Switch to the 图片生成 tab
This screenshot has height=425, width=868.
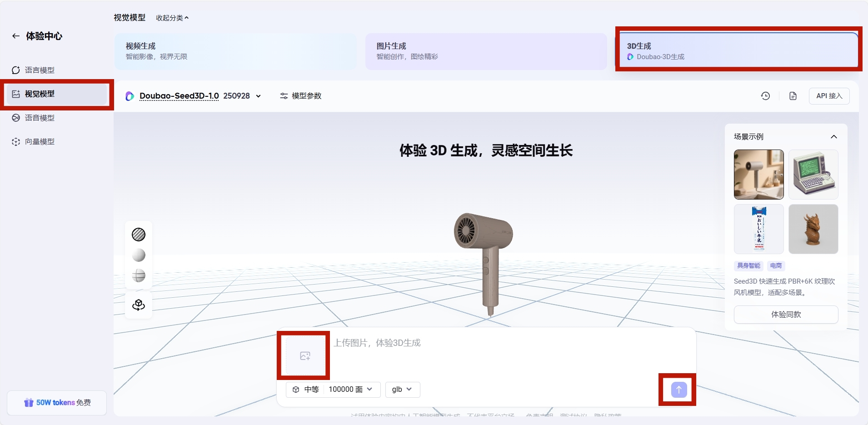point(486,51)
